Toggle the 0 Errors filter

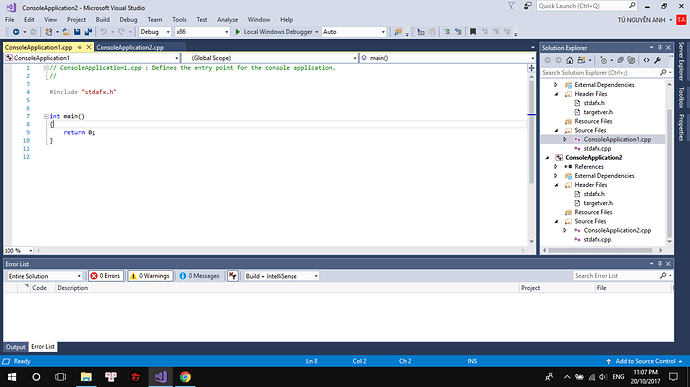pos(106,276)
